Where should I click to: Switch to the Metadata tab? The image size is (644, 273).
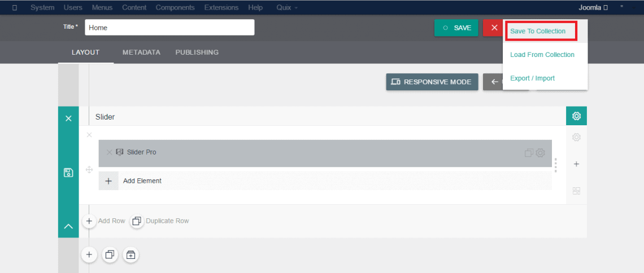(141, 52)
